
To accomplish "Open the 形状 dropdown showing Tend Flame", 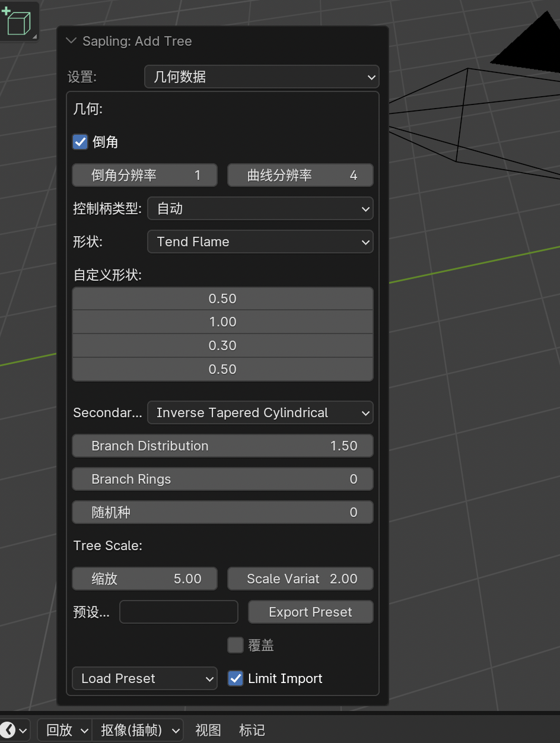I will pos(260,242).
